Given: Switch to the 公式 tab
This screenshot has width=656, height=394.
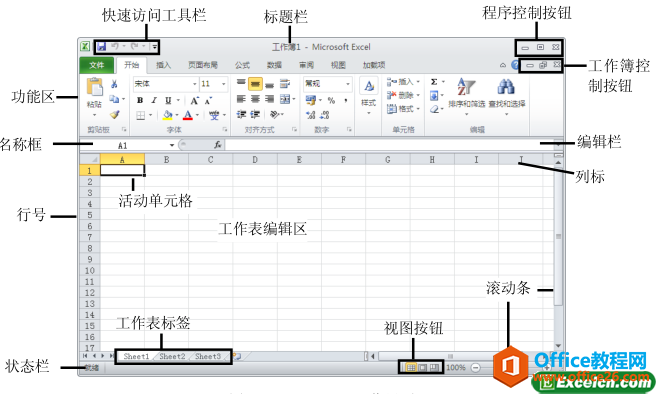Looking at the screenshot, I should pos(242,65).
